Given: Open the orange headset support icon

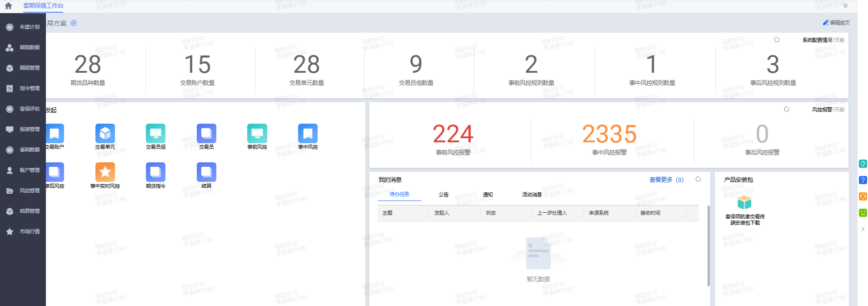Looking at the screenshot, I should pos(863,196).
